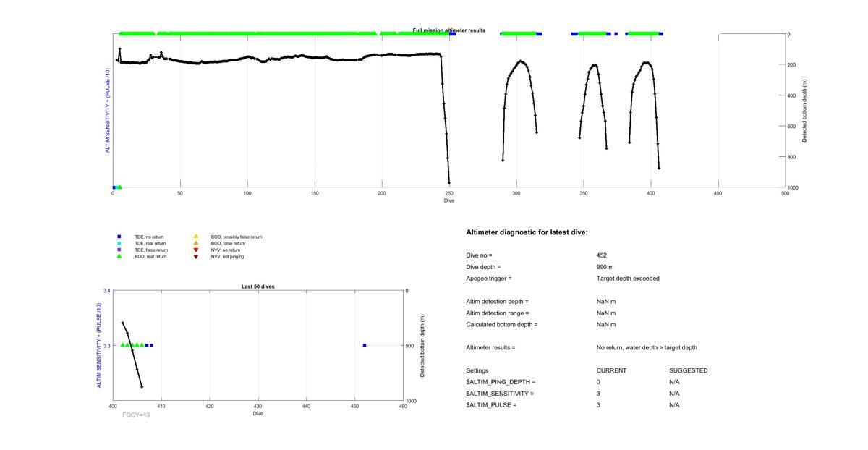Click the dark red NVV not pinging triangle
The image size is (868, 450).
pos(195,256)
